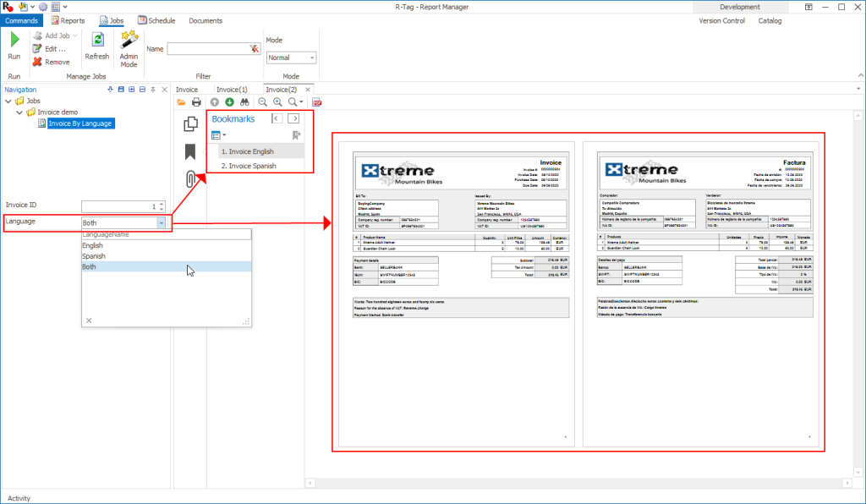The image size is (866, 504).
Task: Open the Jobs tab
Action: pyautogui.click(x=112, y=20)
